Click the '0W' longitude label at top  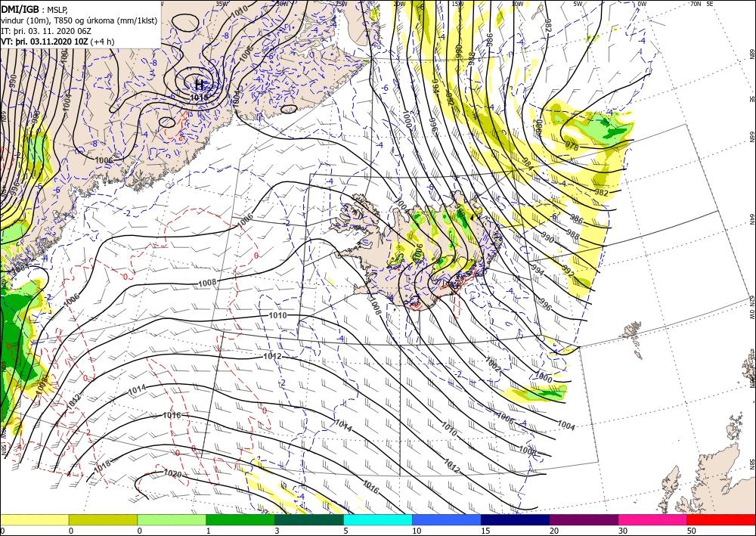point(642,4)
